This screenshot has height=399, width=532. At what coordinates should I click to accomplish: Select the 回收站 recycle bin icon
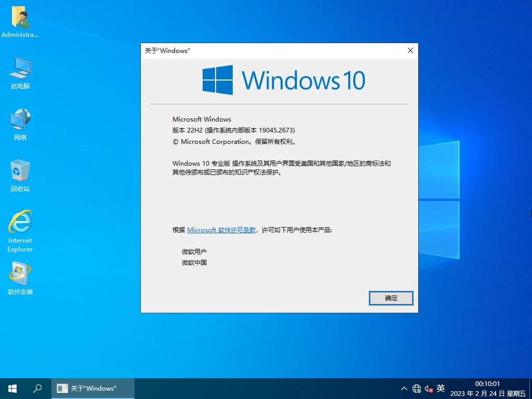tap(20, 175)
